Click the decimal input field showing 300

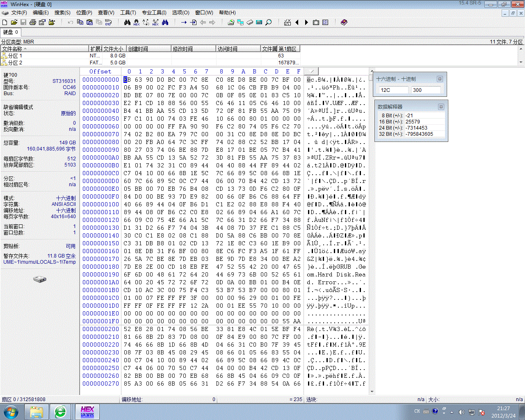(426, 90)
